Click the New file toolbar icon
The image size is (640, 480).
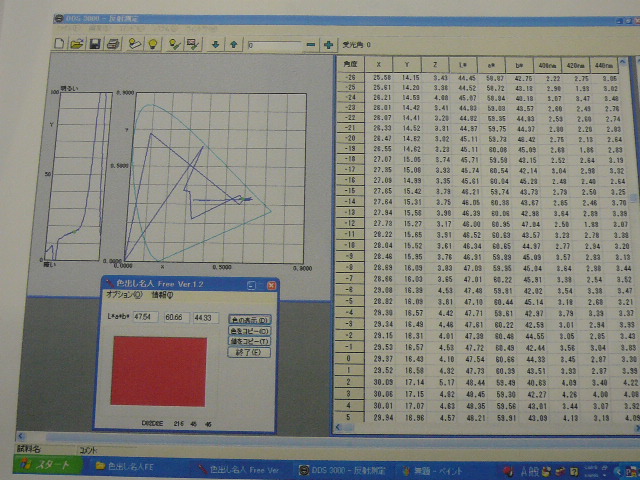coord(59,44)
